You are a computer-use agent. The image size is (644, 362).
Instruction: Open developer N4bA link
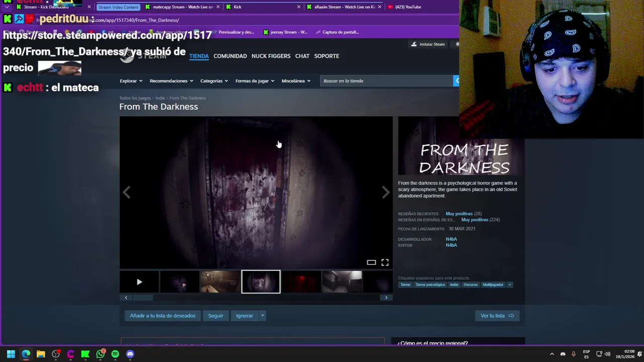(x=451, y=239)
